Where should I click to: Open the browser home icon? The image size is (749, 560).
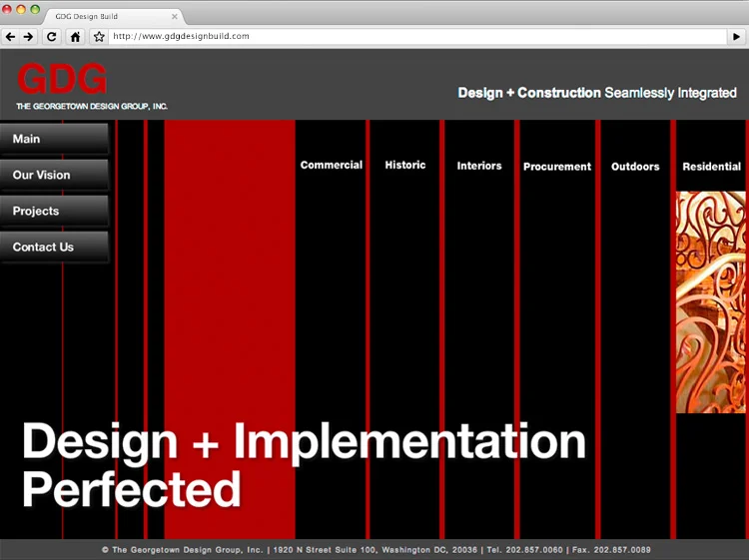(75, 36)
